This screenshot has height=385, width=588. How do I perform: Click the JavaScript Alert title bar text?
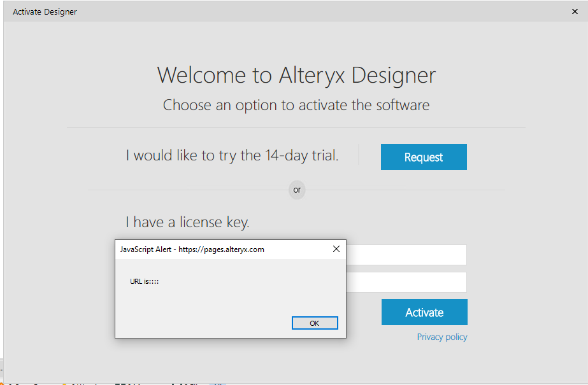[192, 249]
